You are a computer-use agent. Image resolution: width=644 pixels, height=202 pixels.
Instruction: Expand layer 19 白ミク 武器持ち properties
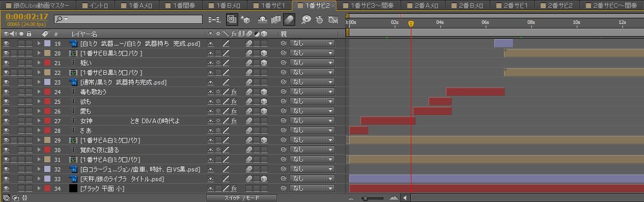point(39,44)
